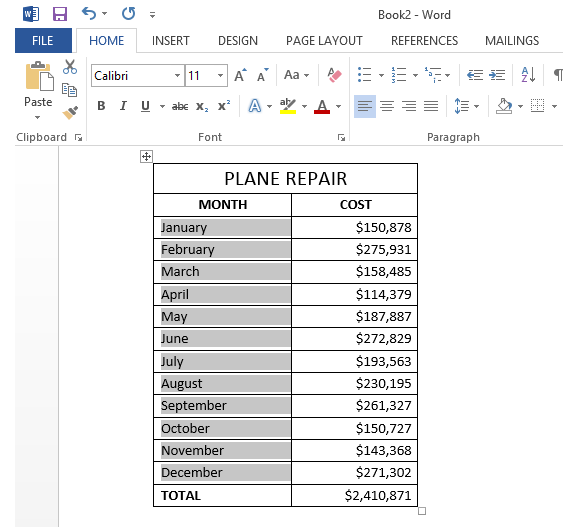This screenshot has height=527, width=563.
Task: Apply a numbered list
Action: coord(399,75)
